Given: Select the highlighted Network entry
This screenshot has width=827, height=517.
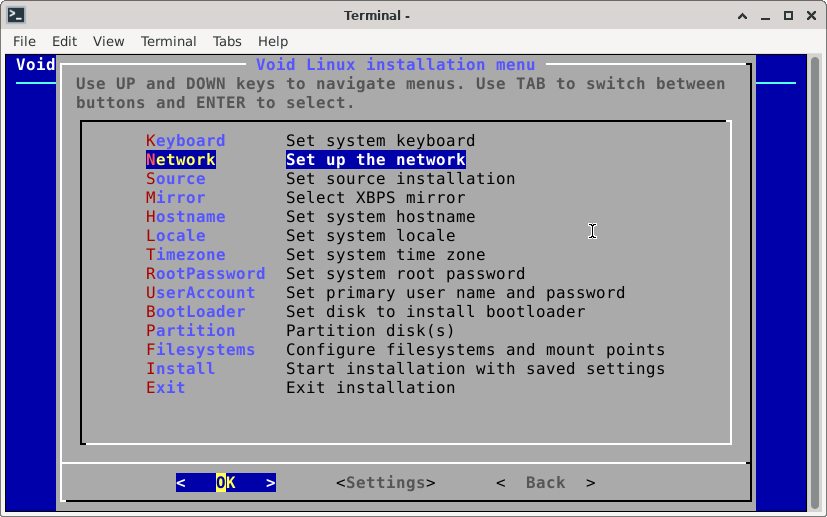Looking at the screenshot, I should pyautogui.click(x=180, y=160).
